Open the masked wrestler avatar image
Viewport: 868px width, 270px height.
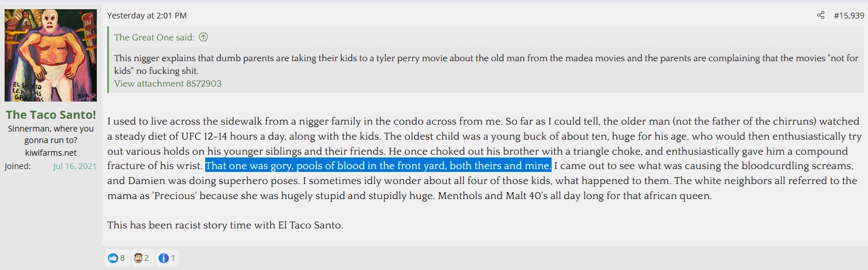[x=51, y=55]
